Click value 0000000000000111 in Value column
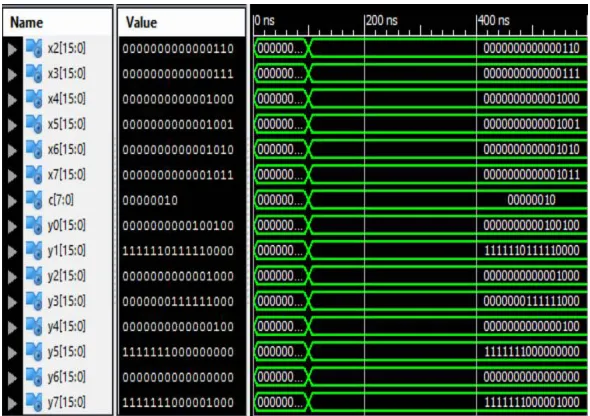Image resolution: width=590 pixels, height=416 pixels. [x=178, y=74]
